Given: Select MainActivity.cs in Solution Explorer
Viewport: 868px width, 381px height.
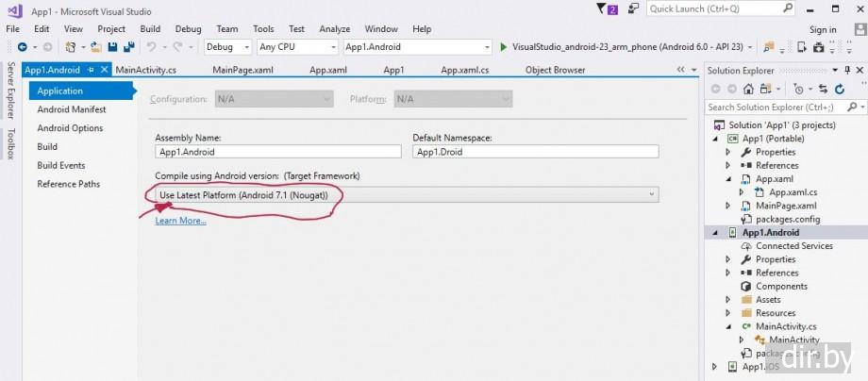Looking at the screenshot, I should point(786,327).
